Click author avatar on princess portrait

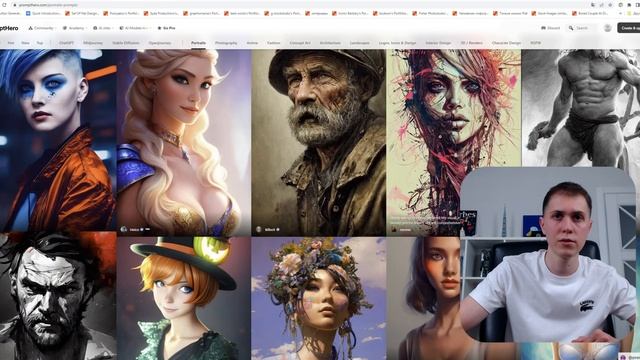point(124,229)
